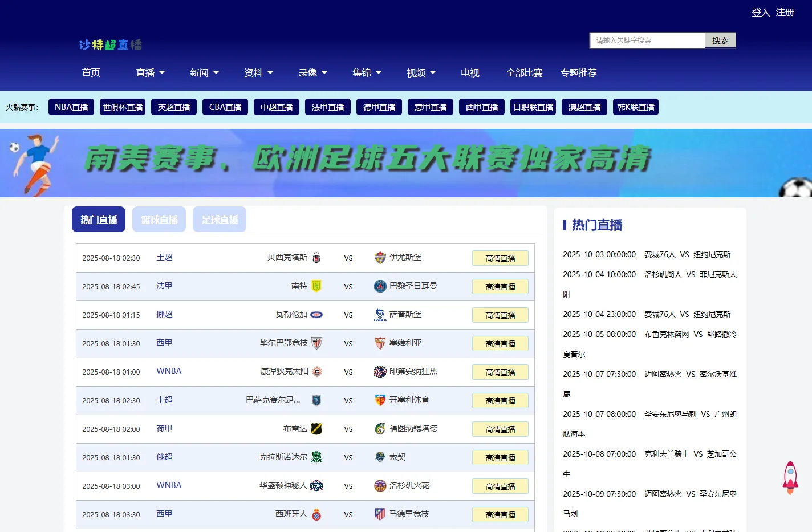
Task: Open the 澳超直播 button
Action: pyautogui.click(x=584, y=107)
